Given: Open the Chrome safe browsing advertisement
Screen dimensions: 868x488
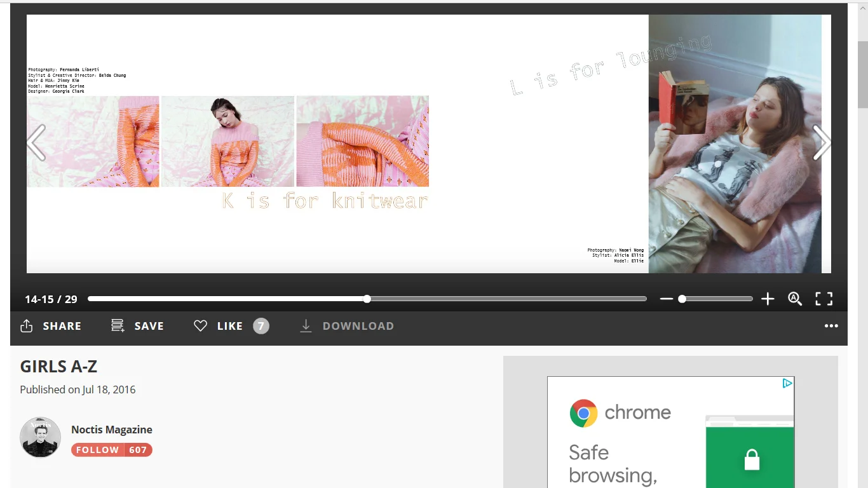Looking at the screenshot, I should point(671,432).
